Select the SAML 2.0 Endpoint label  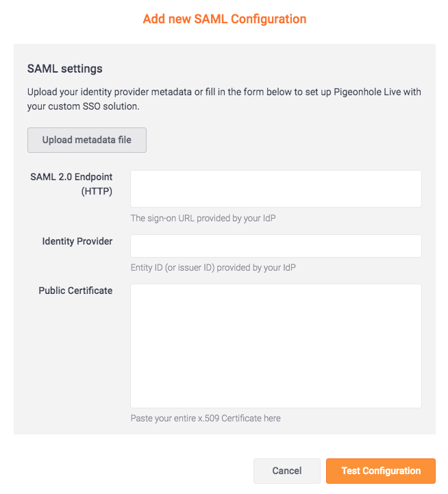pyautogui.click(x=71, y=177)
